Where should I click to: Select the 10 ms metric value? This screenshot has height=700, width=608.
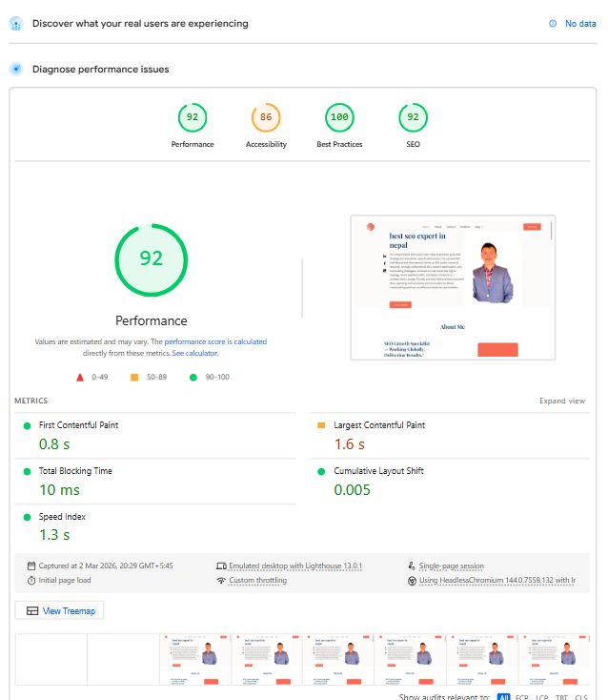pyautogui.click(x=59, y=490)
